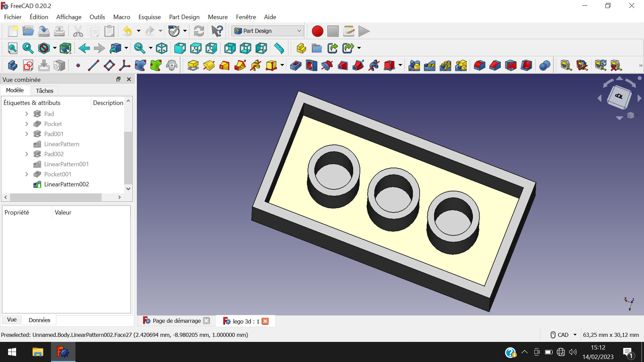Click the navigation cube in the 3D view
This screenshot has height=362, width=644.
point(619,97)
